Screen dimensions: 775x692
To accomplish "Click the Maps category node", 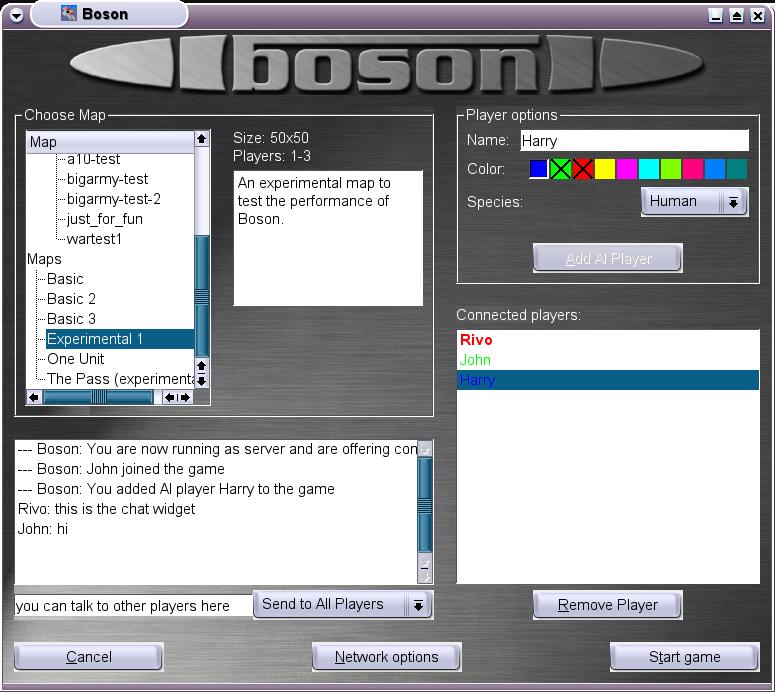I will point(44,259).
